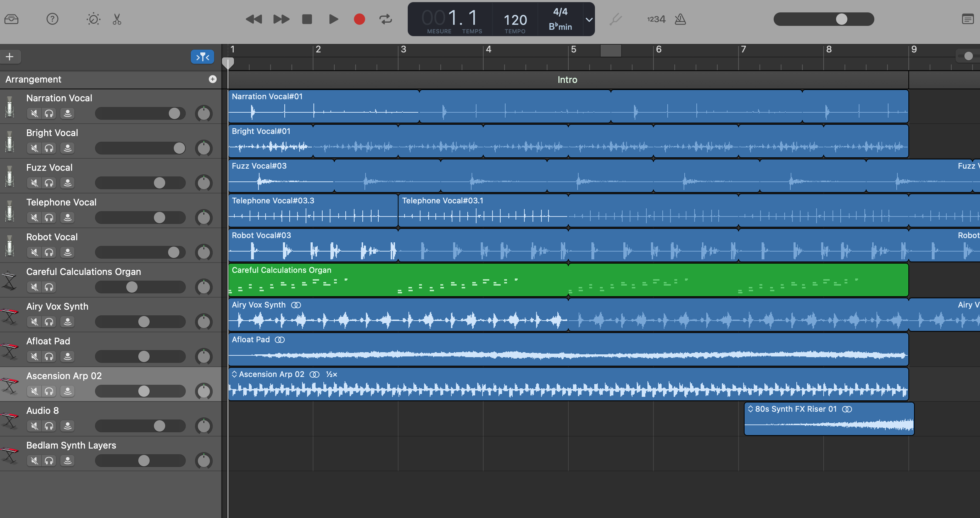980x518 pixels.
Task: Open the Editors scissors icon
Action: [117, 19]
